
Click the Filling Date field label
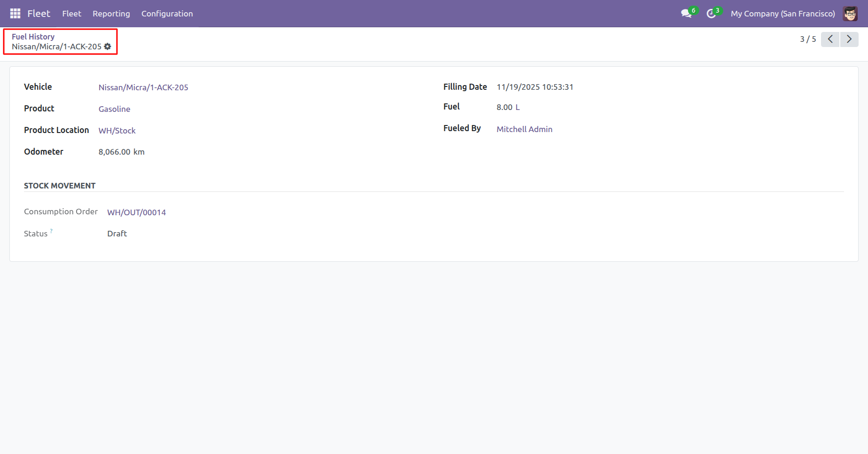(465, 87)
